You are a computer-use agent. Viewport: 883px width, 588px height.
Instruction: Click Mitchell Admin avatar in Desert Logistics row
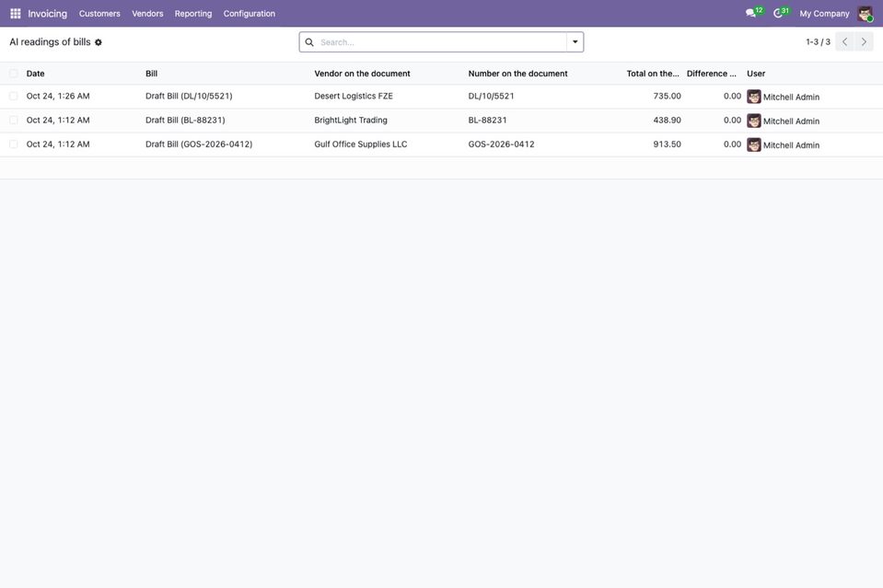tap(754, 97)
